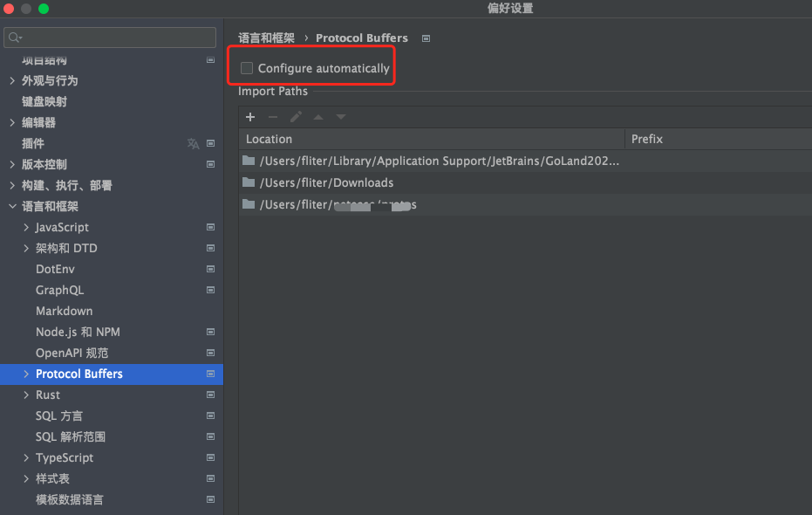
Task: Click the project-level icon next to Protocol Buffers breadcrumb
Action: pyautogui.click(x=426, y=38)
